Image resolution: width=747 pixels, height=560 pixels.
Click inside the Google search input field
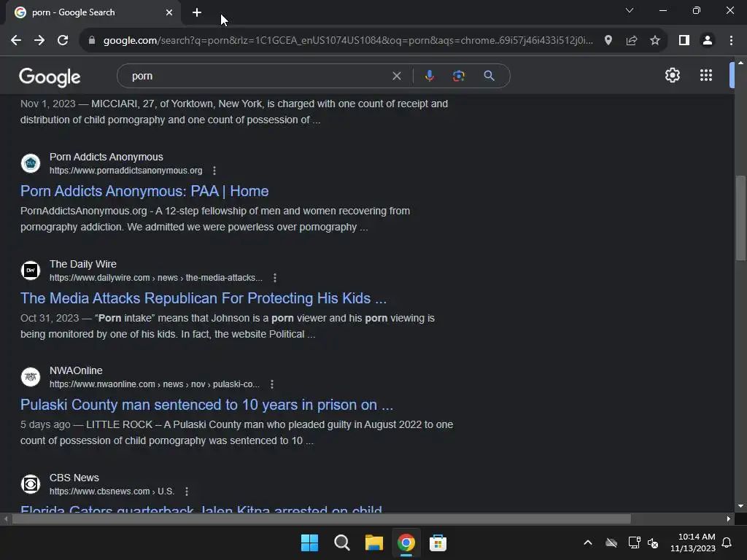point(258,76)
